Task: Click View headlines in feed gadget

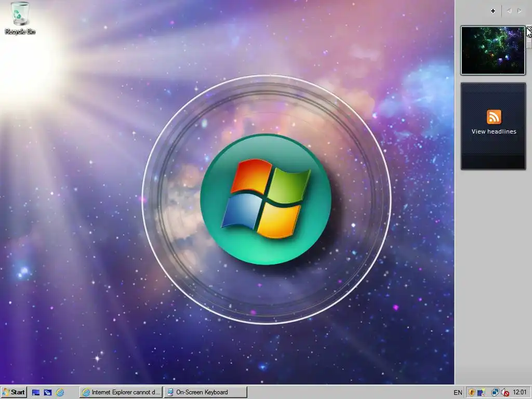Action: 494,131
